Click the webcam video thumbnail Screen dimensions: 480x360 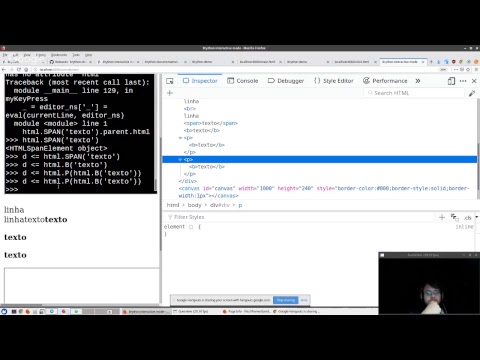pyautogui.click(x=429, y=286)
